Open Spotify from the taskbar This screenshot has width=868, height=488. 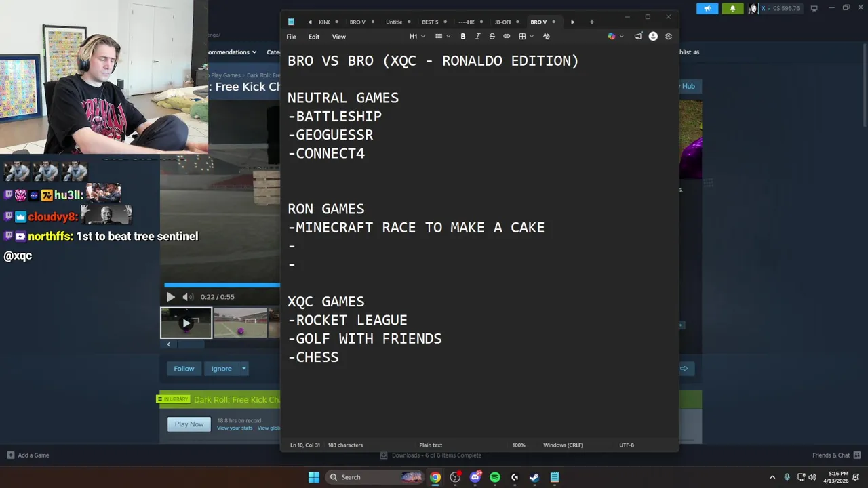(495, 477)
